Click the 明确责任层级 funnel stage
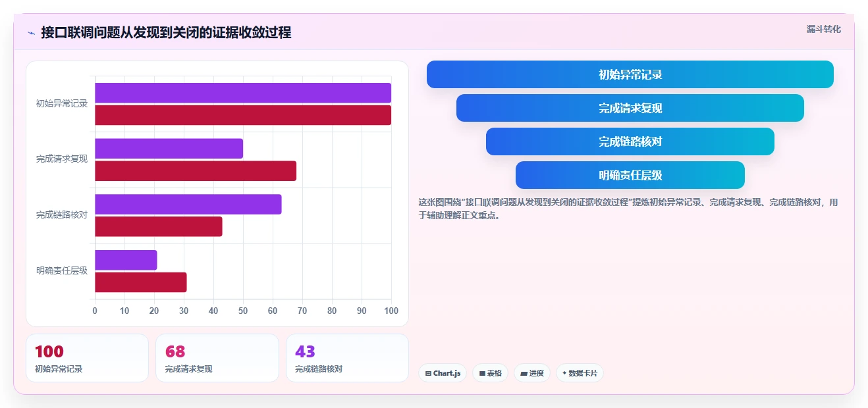Screen dimensions: 868x408 [630, 175]
